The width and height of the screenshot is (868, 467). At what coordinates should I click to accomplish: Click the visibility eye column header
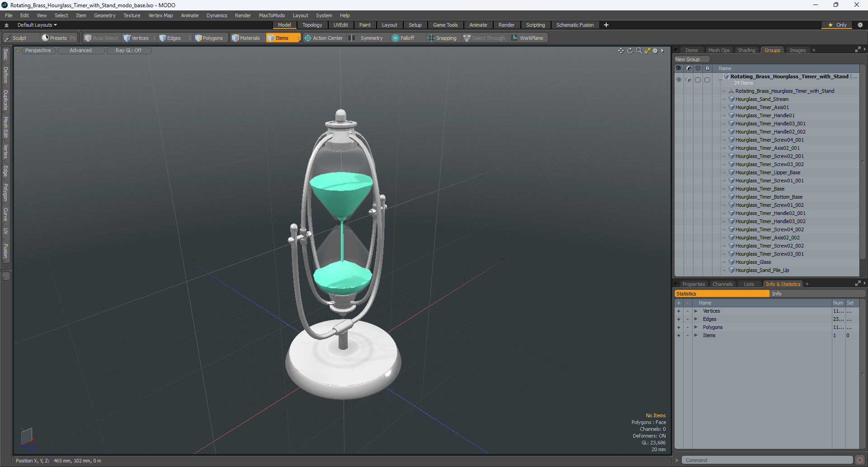click(679, 68)
